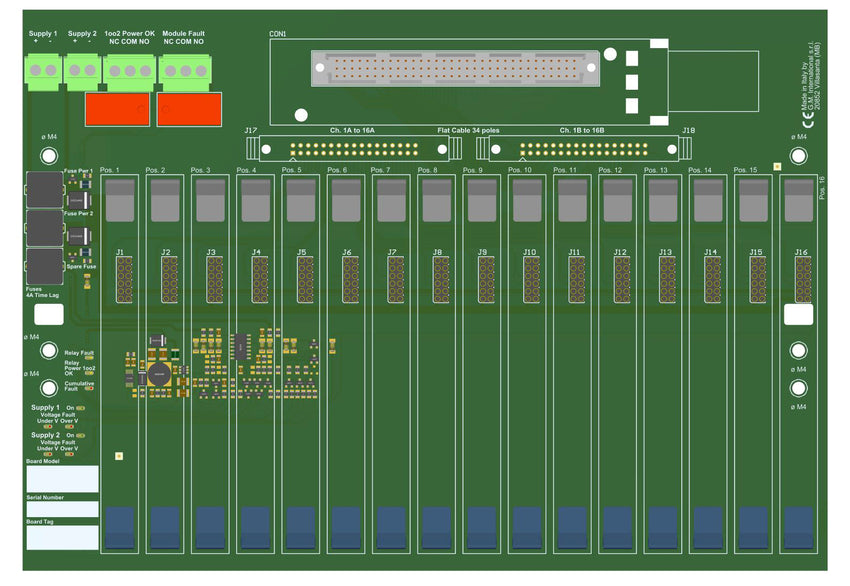Click the Serial Number label field
The width and height of the screenshot is (850, 586).
point(62,509)
